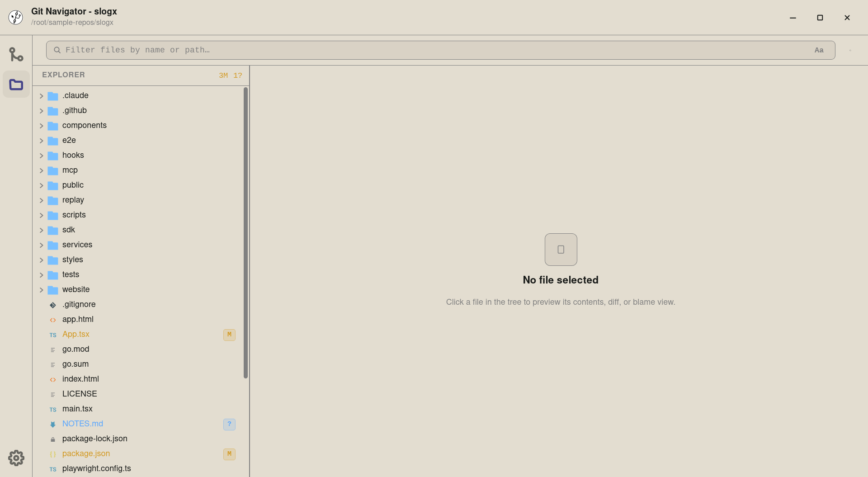Image resolution: width=868 pixels, height=477 pixels.
Task: Select the services folder row
Action: point(138,245)
